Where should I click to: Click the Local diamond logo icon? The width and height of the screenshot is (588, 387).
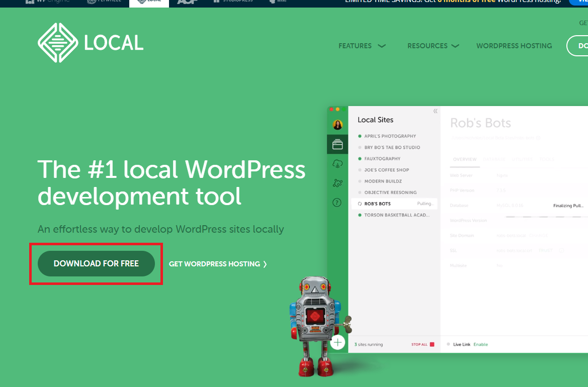point(58,42)
